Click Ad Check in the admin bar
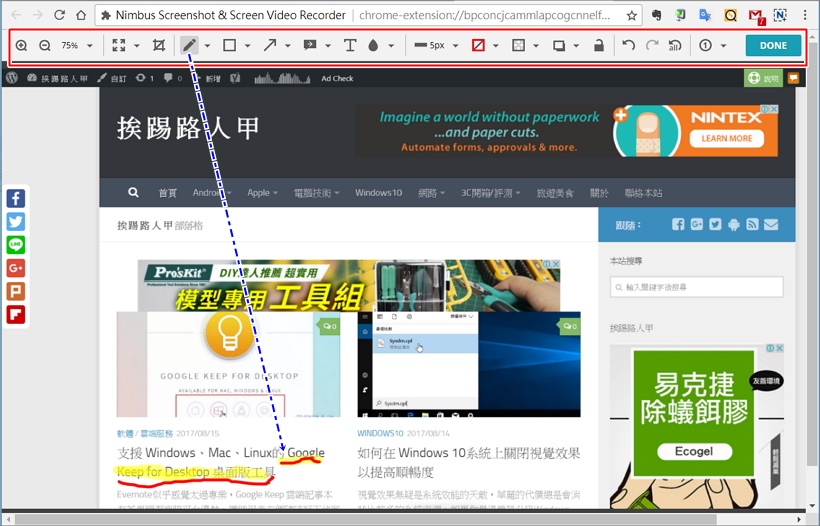Viewport: 820px width, 526px height. [337, 78]
